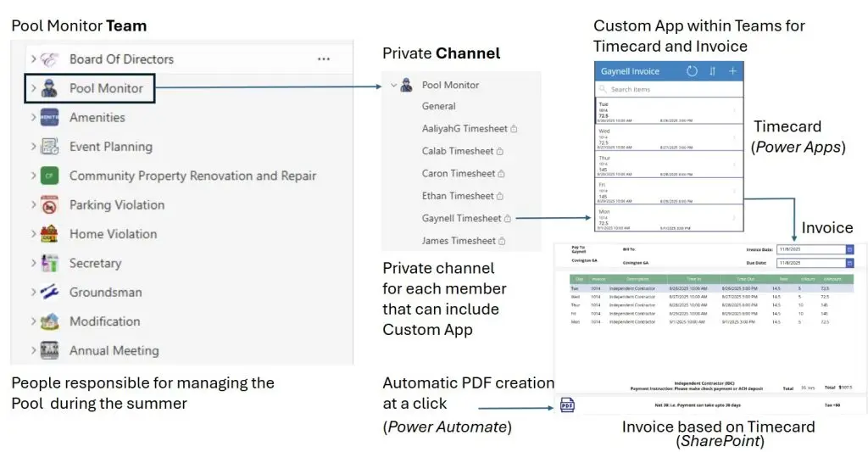
Task: Open the AaliyahG Timesheet channel
Action: click(x=465, y=129)
